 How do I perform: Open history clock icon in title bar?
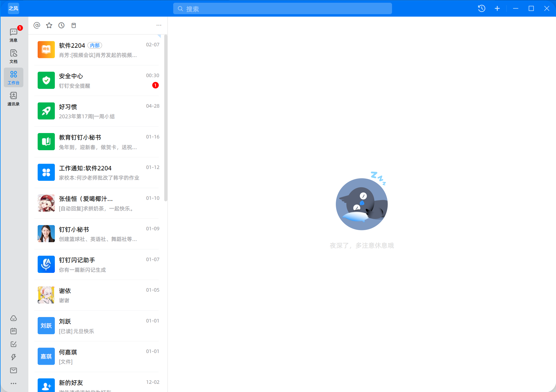(x=482, y=8)
